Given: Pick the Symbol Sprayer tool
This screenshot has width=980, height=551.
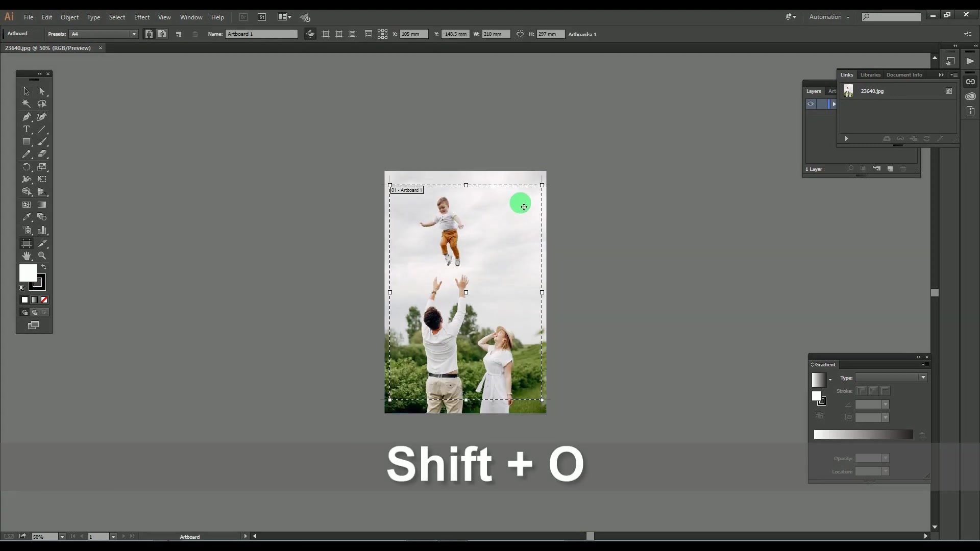Looking at the screenshot, I should click(x=27, y=231).
